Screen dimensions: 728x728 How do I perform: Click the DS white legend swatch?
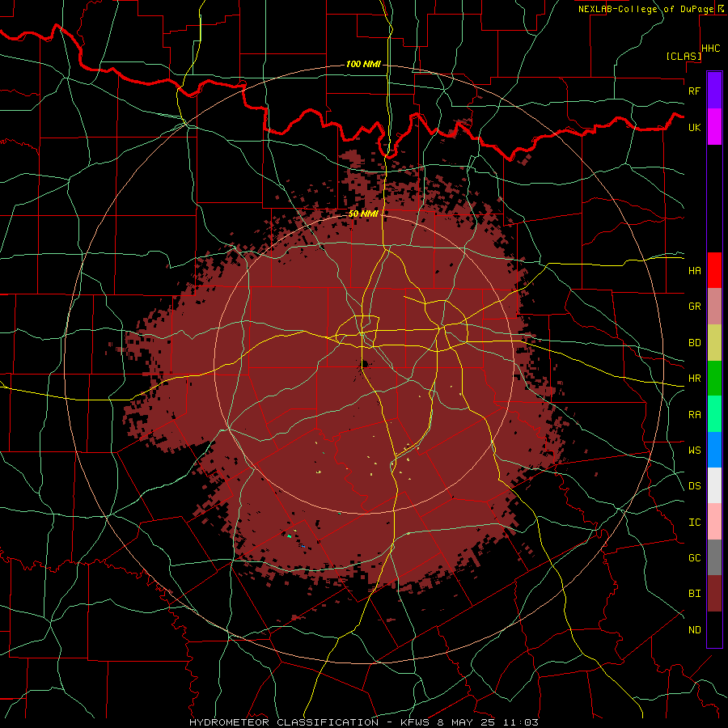click(x=714, y=485)
